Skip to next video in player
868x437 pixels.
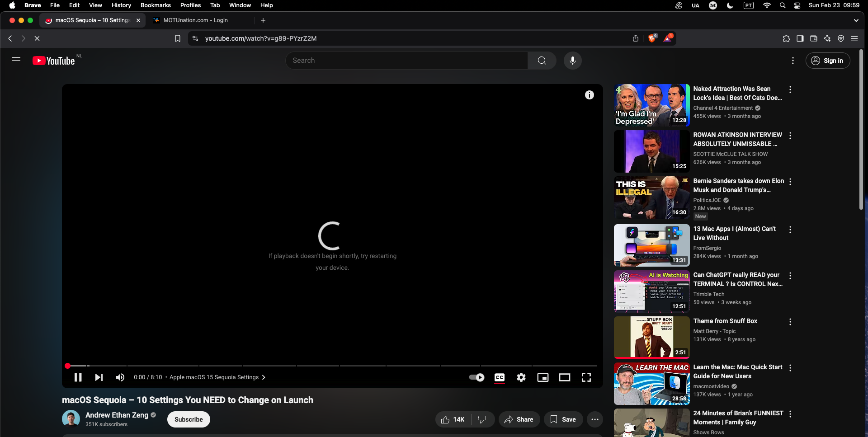pos(99,377)
